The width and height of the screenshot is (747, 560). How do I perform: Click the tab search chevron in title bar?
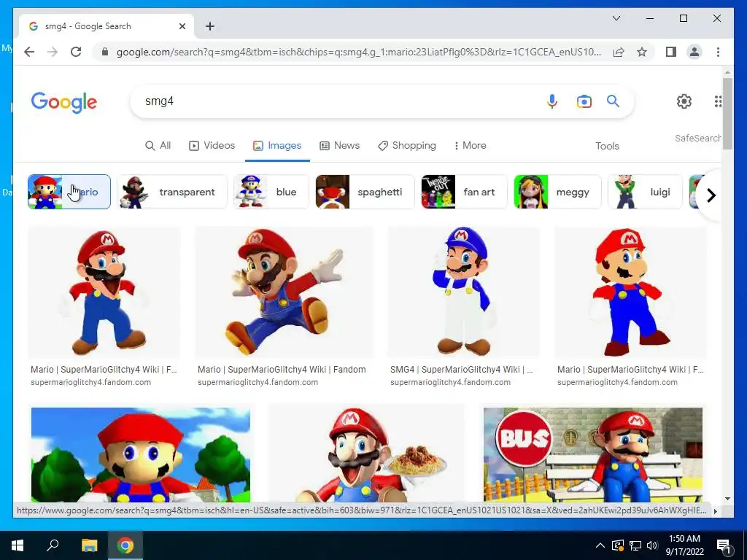616,18
